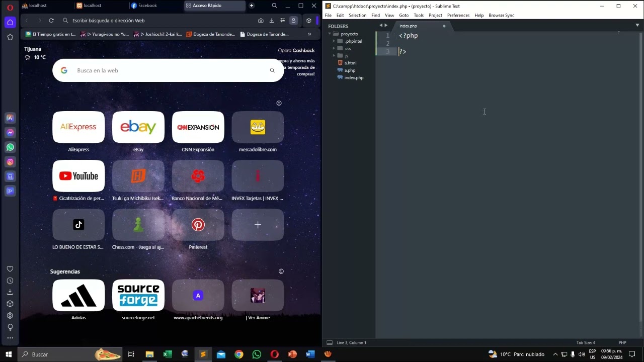This screenshot has height=362, width=644.
Task: Open Windows Start menu
Action: coord(9,354)
